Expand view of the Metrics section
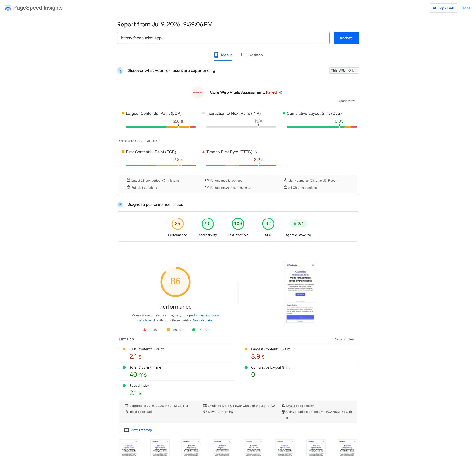Image resolution: width=476 pixels, height=456 pixels. (344, 339)
